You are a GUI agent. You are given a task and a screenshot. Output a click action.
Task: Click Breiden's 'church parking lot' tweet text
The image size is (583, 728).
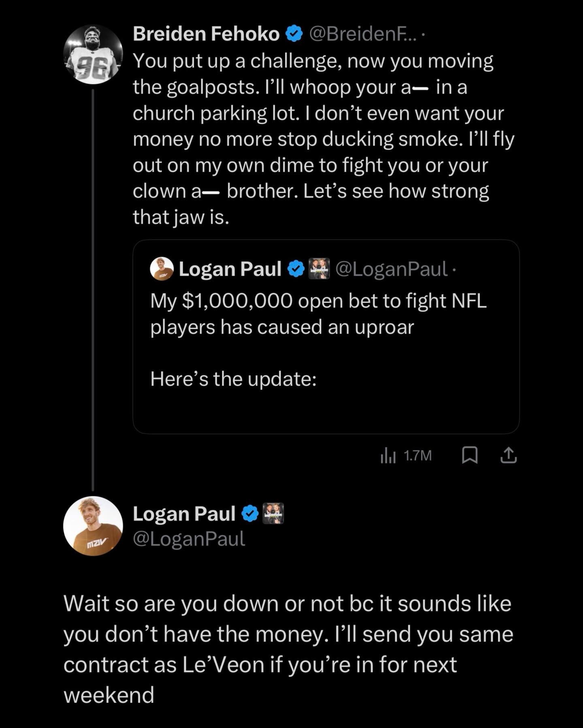318,113
